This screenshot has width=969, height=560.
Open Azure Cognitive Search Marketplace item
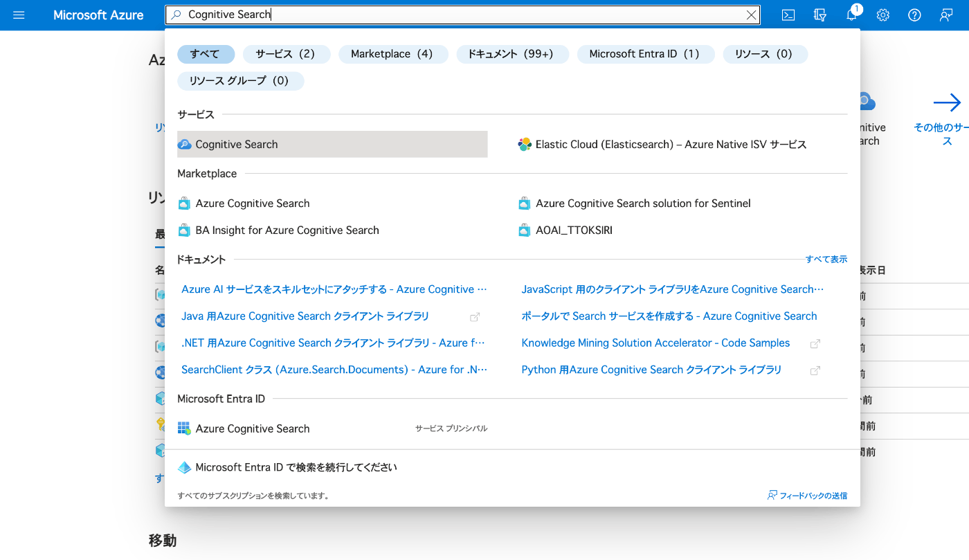(x=253, y=204)
